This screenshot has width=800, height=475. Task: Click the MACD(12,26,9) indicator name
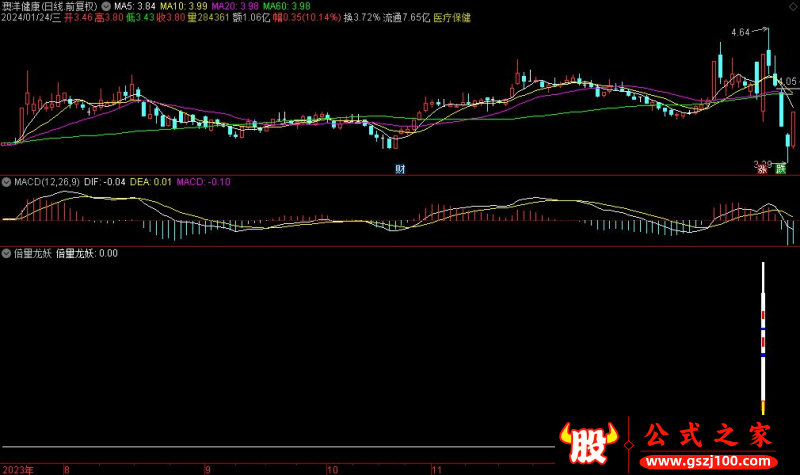tap(47, 182)
